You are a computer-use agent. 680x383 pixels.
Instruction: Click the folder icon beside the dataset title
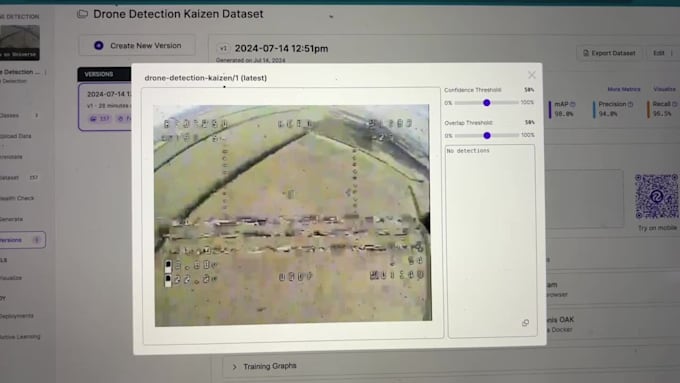pos(82,14)
